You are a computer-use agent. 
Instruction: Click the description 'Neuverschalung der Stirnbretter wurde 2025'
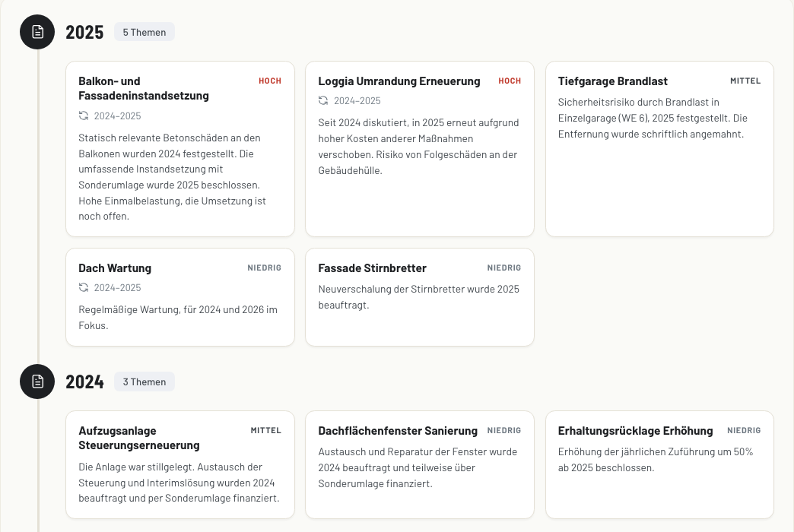tap(419, 297)
